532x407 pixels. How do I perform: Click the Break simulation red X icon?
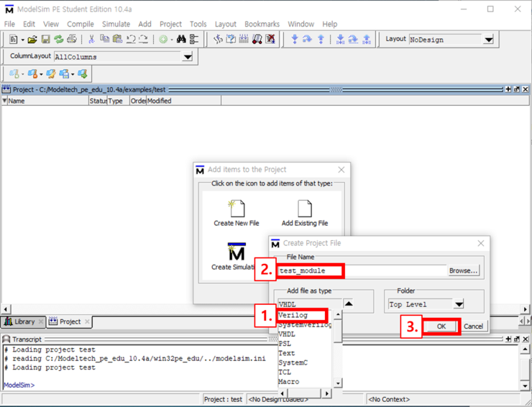coord(270,40)
